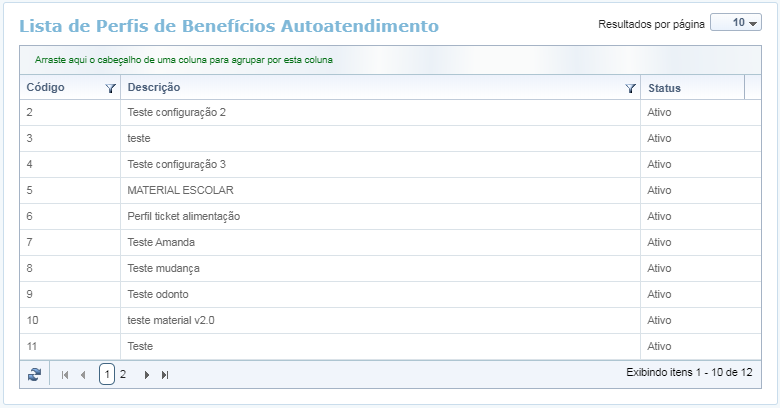
Task: Go to the next page arrow
Action: 147,374
